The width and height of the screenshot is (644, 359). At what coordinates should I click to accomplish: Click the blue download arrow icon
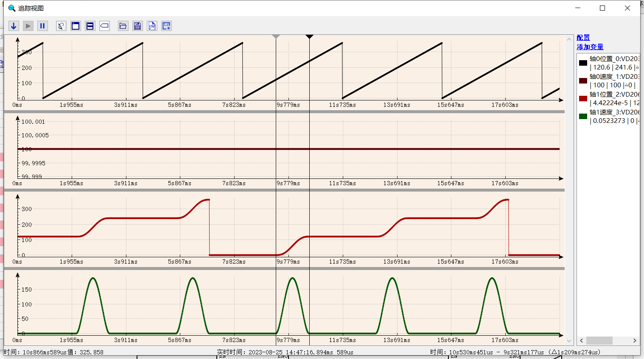click(14, 26)
